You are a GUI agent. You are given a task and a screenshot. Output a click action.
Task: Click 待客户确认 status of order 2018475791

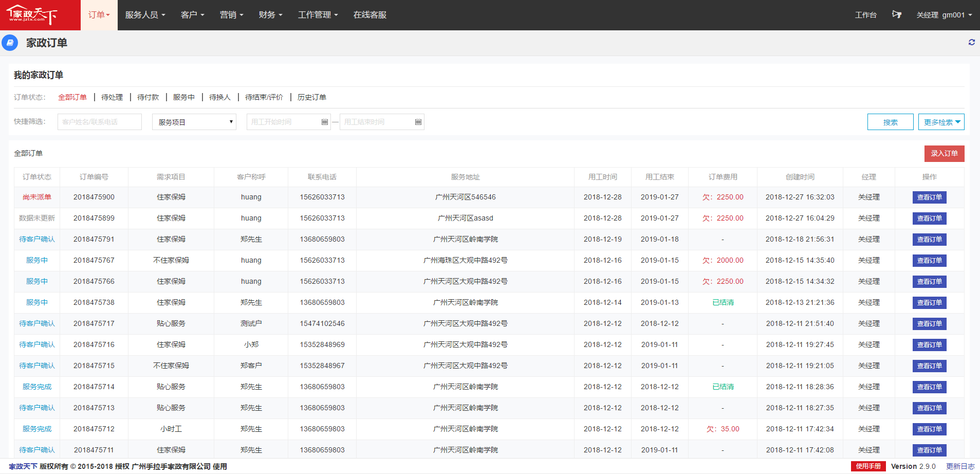[37, 239]
